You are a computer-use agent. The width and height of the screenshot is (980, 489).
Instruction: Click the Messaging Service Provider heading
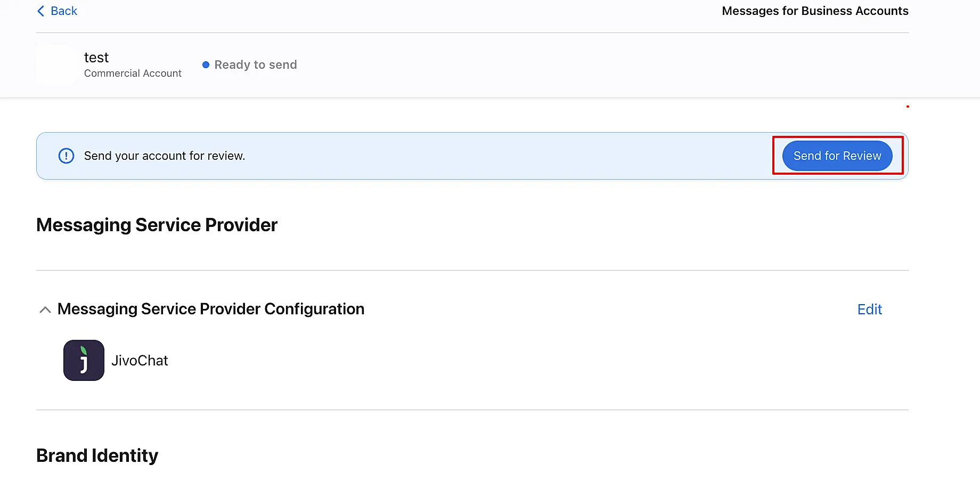point(157,225)
